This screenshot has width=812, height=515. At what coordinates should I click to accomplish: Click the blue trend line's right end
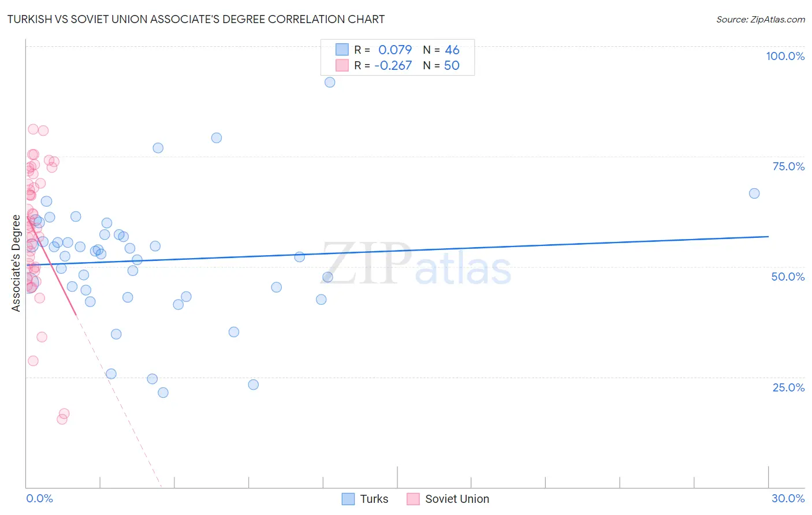coord(768,236)
